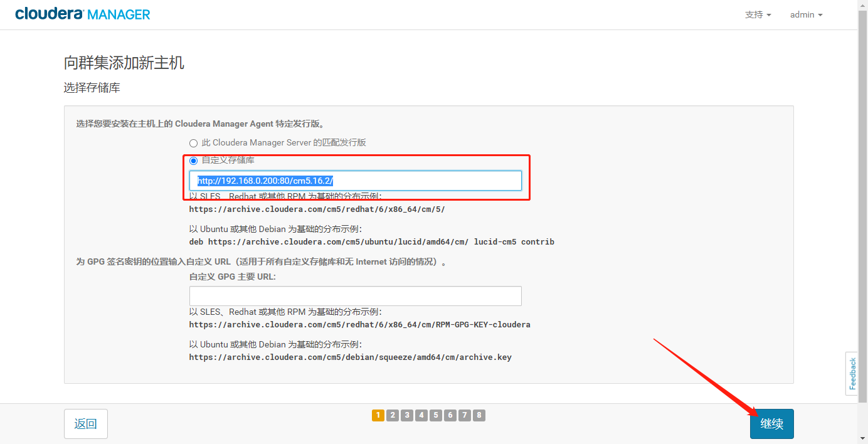
Task: Go to wizard step 4
Action: (421, 415)
